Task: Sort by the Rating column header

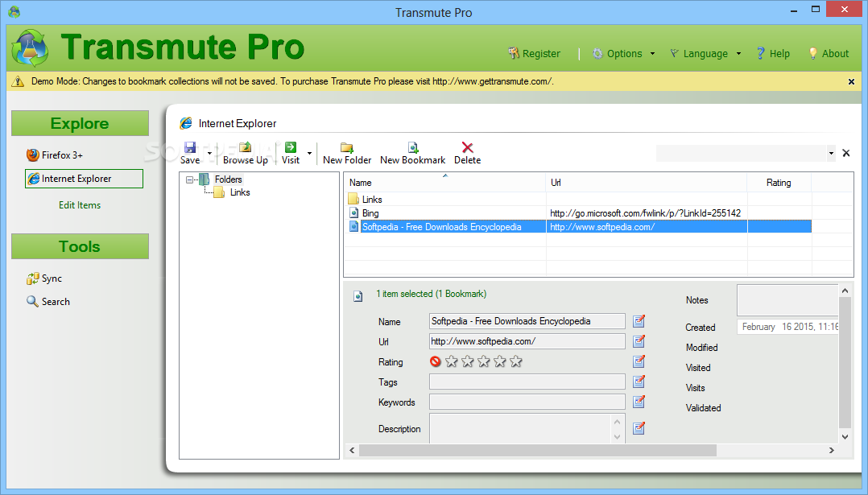Action: point(779,183)
